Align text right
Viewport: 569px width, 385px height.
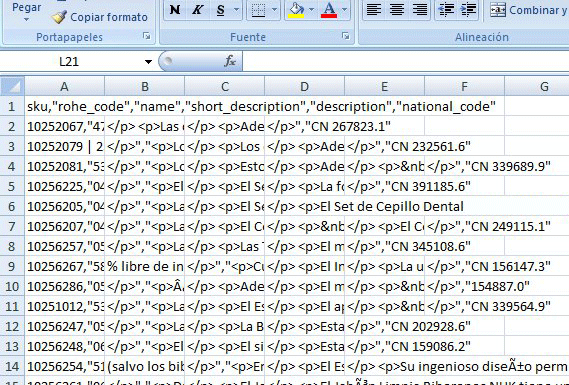[x=419, y=10]
